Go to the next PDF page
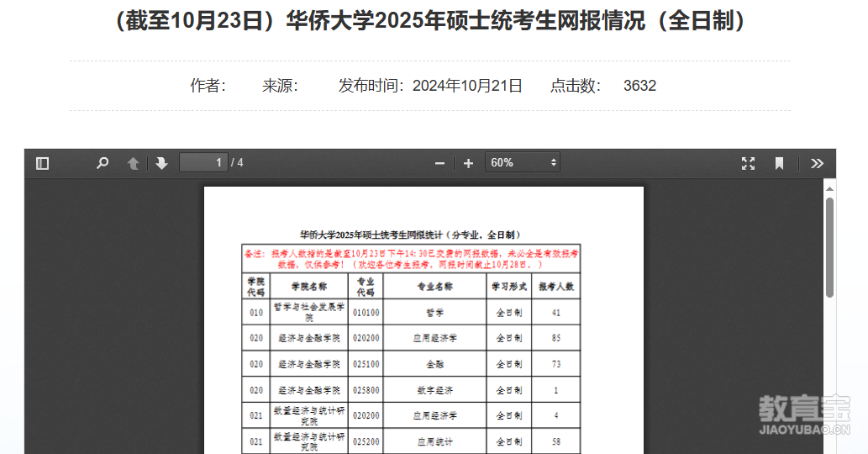 coord(161,163)
